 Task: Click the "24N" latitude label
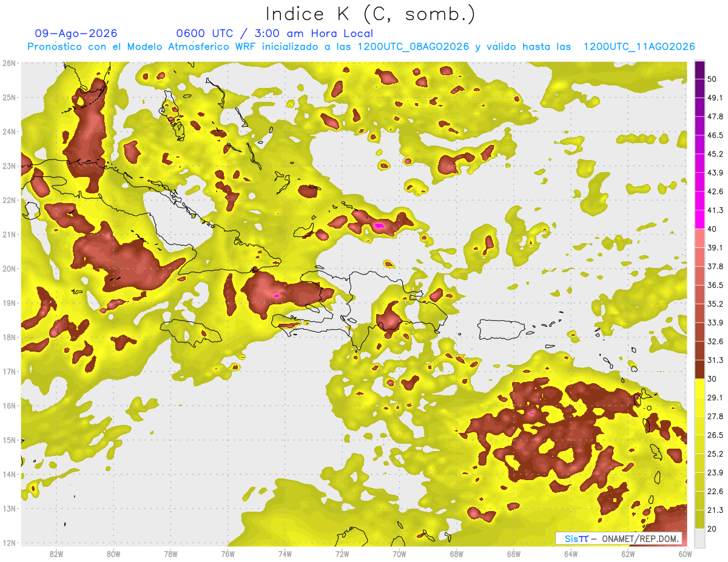tap(9, 132)
